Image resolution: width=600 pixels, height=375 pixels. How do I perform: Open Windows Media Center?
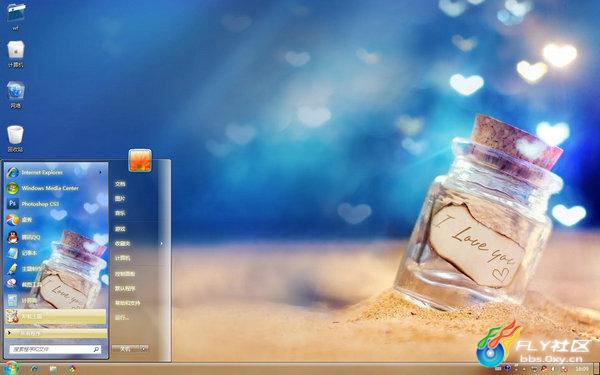coord(55,188)
